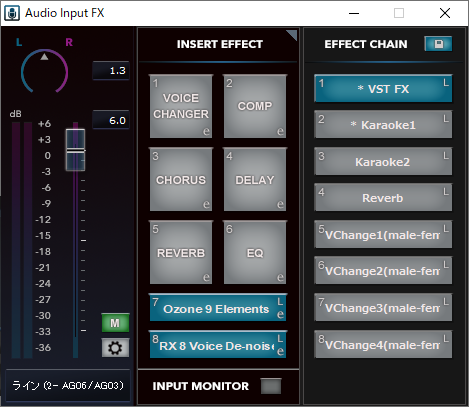Open the editor 'e' on the VOICE CHANGER slot
469x407 pixels.
(206, 131)
